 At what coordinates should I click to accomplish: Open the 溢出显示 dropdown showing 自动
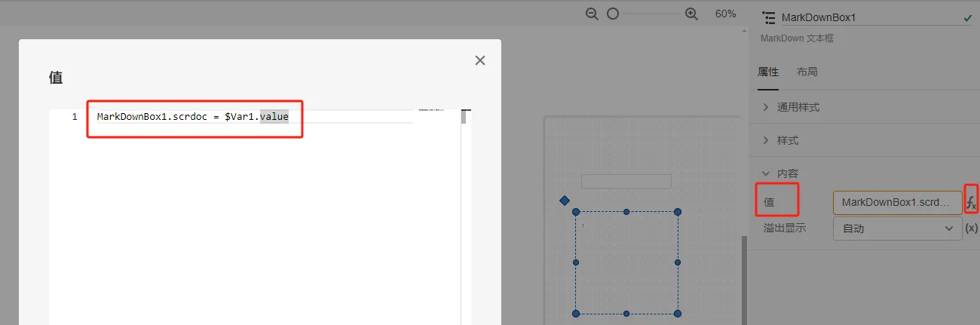click(897, 228)
